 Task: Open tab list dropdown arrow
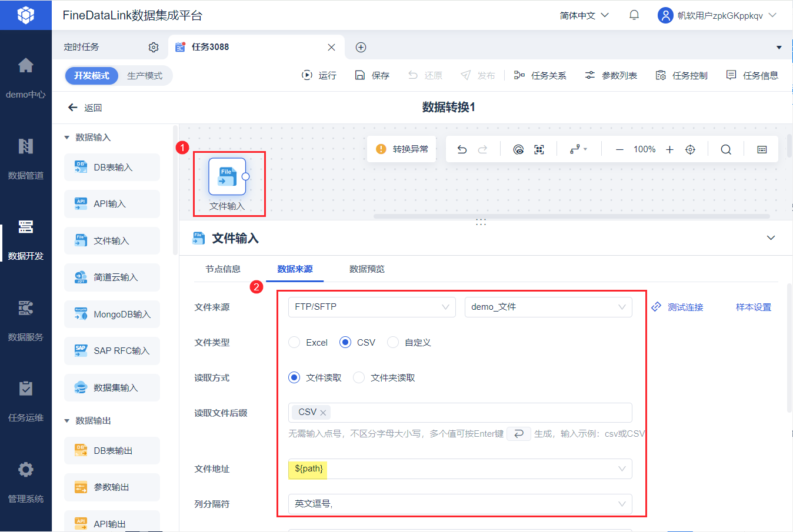coord(779,48)
